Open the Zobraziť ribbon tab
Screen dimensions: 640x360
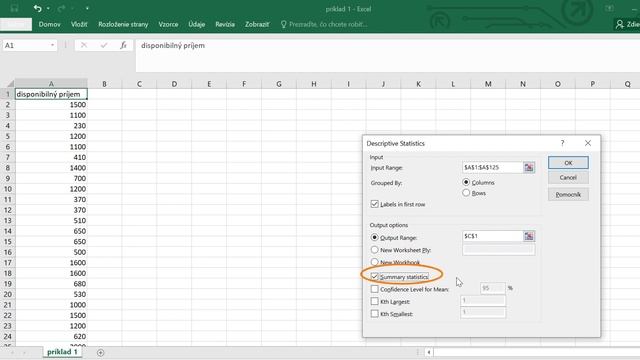pos(257,24)
